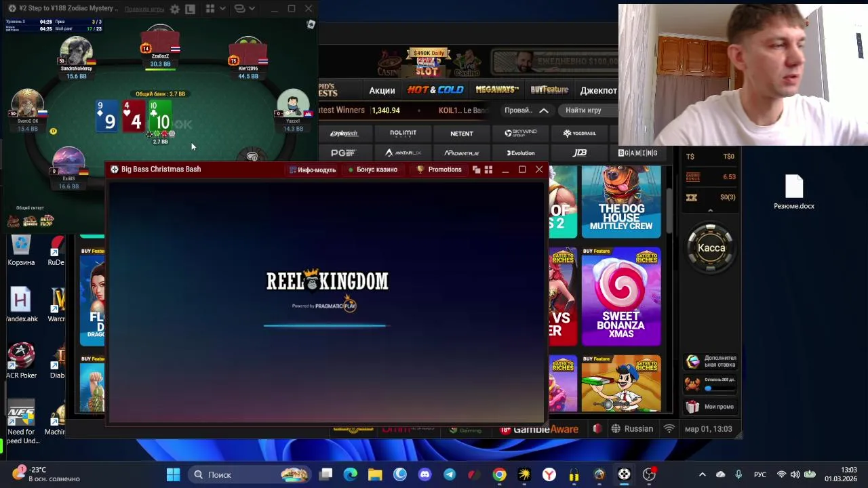Image resolution: width=868 pixels, height=488 pixels.
Task: Expand dropdown arrow next to stacked tables icon
Action: pyautogui.click(x=252, y=9)
